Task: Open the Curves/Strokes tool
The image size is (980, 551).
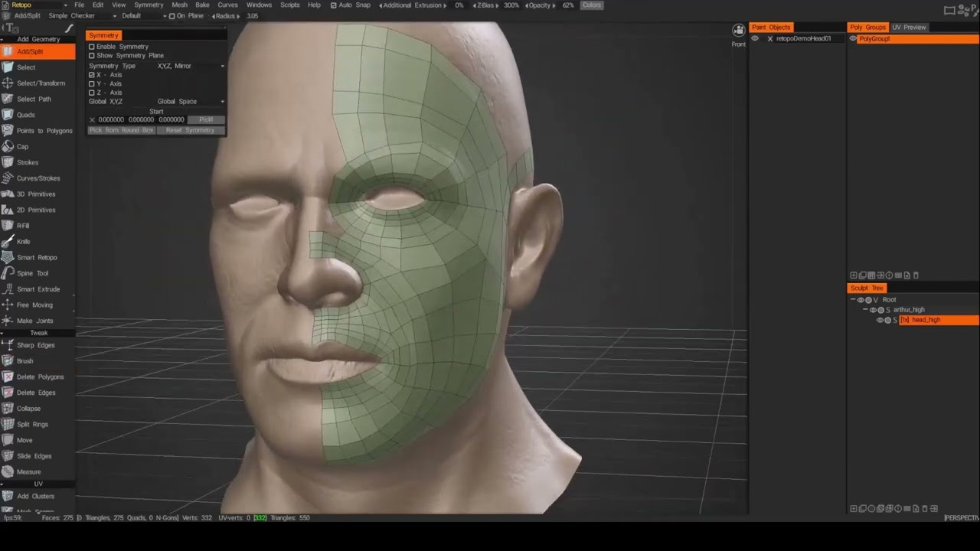Action: pos(38,178)
